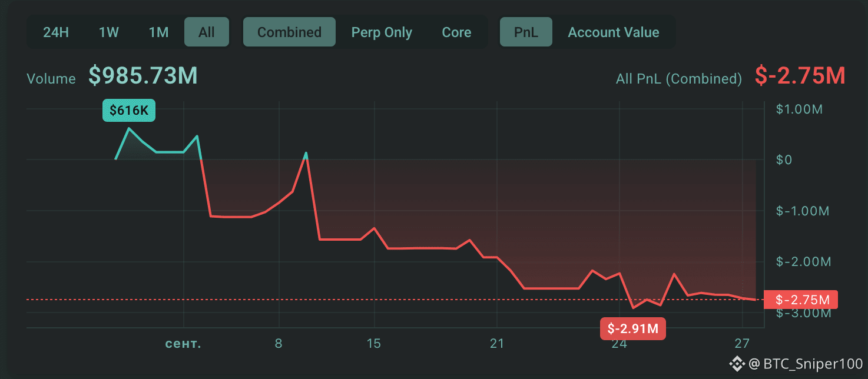The image size is (868, 379).
Task: Click the $1.00M y-axis label
Action: (x=803, y=109)
